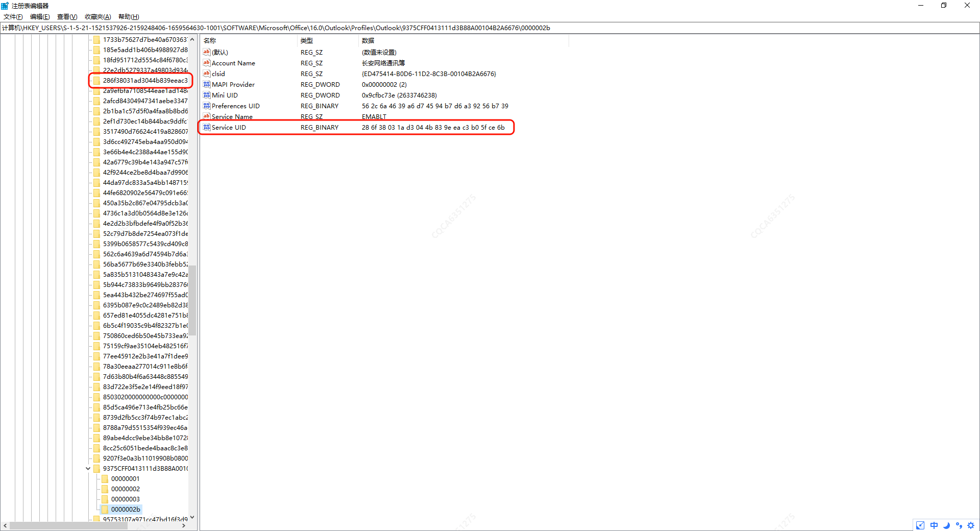980x531 pixels.
Task: Click the Account Name string value icon
Action: (207, 63)
